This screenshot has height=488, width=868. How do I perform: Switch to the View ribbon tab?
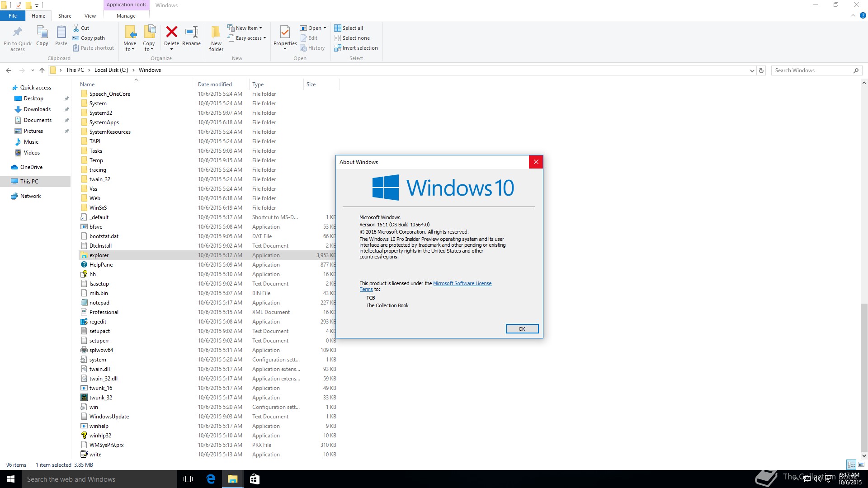click(x=90, y=16)
